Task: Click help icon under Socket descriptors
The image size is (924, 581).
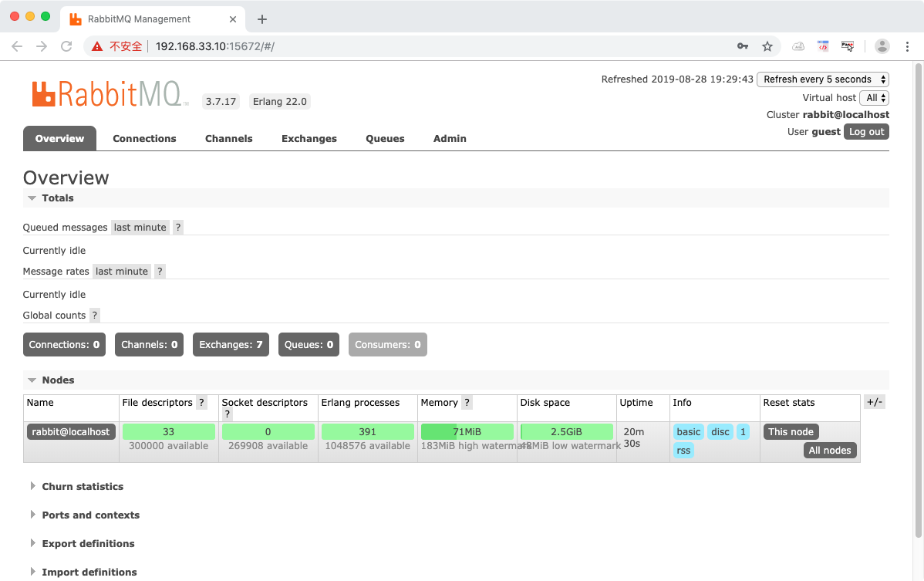Action: point(227,414)
